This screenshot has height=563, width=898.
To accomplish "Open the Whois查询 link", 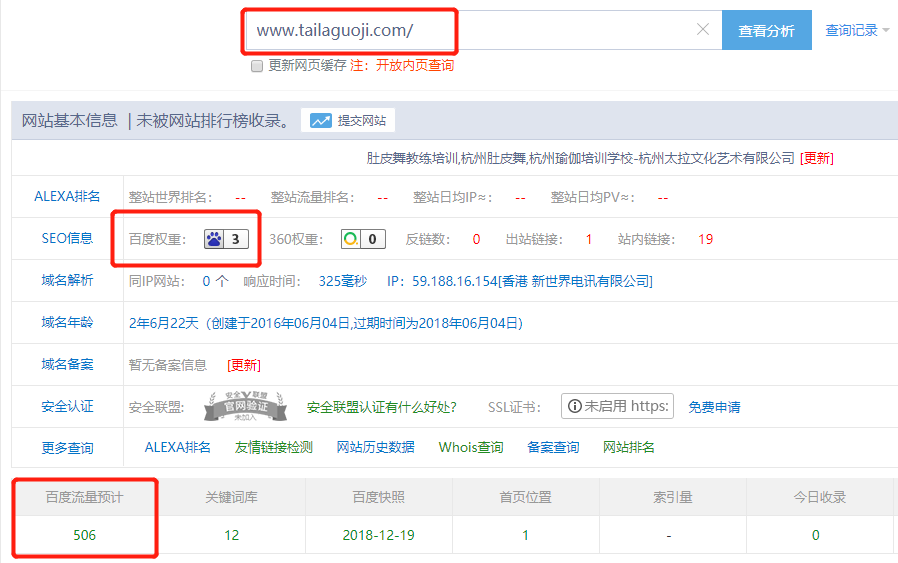I will pos(471,447).
